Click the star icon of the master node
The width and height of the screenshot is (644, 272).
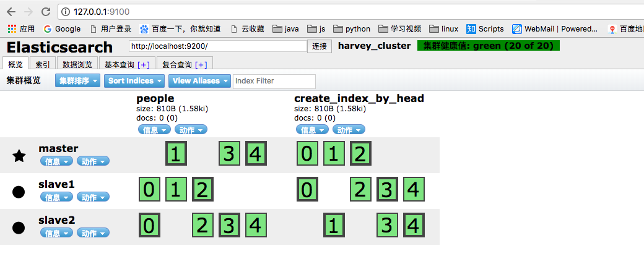[x=19, y=156]
